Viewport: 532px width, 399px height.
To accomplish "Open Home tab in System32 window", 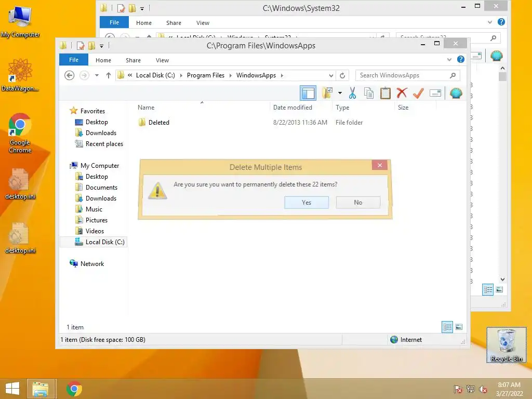I will click(x=144, y=23).
